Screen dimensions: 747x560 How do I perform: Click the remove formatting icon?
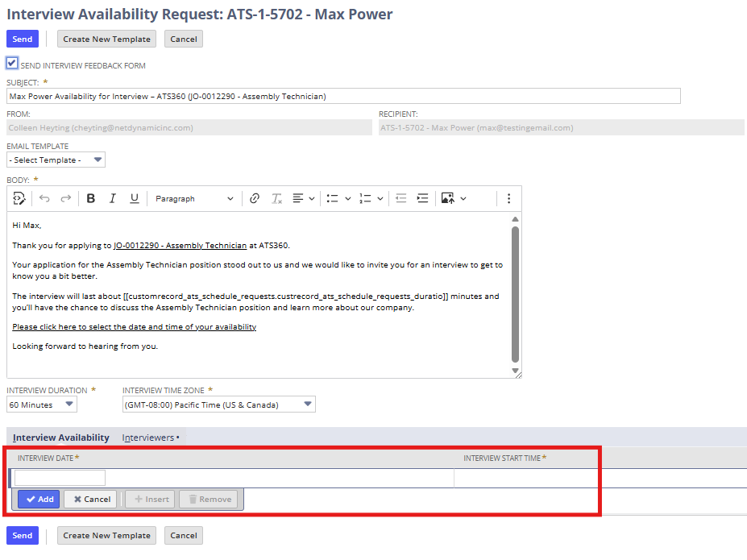[276, 198]
